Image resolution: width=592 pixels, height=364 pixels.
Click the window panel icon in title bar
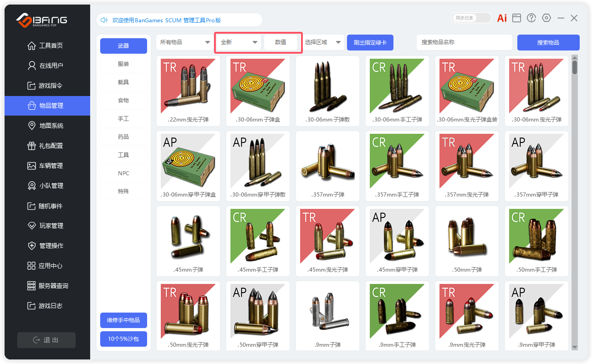(516, 18)
